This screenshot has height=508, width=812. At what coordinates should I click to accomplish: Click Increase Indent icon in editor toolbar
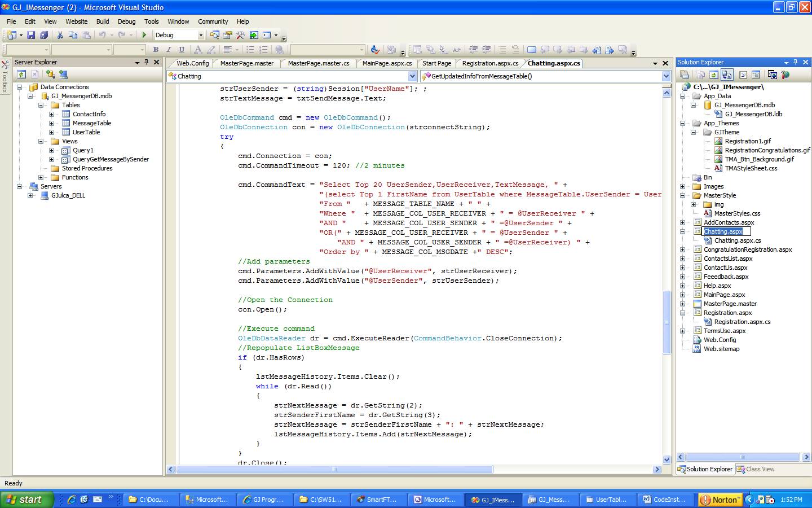coord(486,50)
